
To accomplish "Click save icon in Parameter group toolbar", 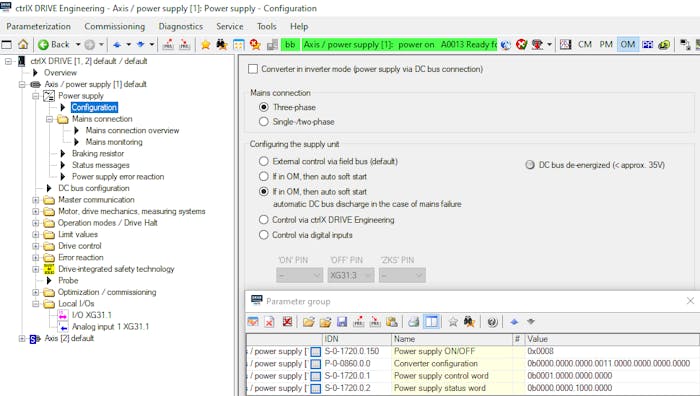I will (x=342, y=321).
